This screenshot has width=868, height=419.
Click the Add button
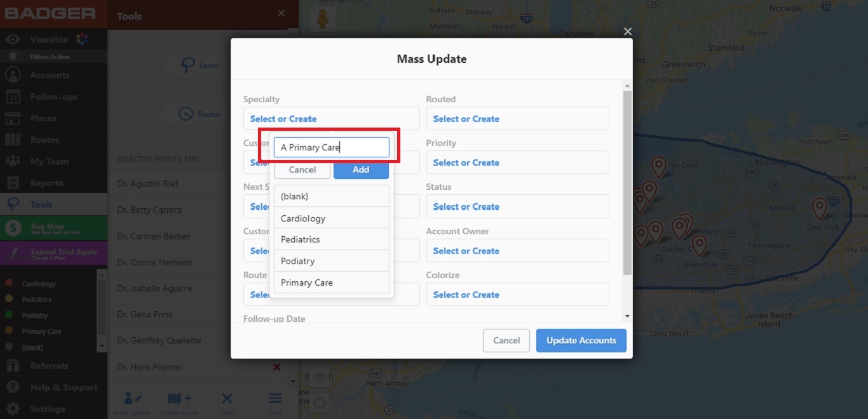[x=361, y=170]
